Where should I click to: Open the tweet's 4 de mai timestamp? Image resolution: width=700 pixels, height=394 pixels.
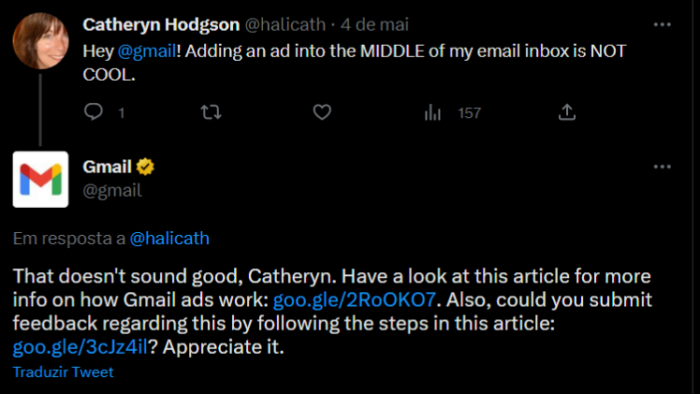(x=375, y=25)
